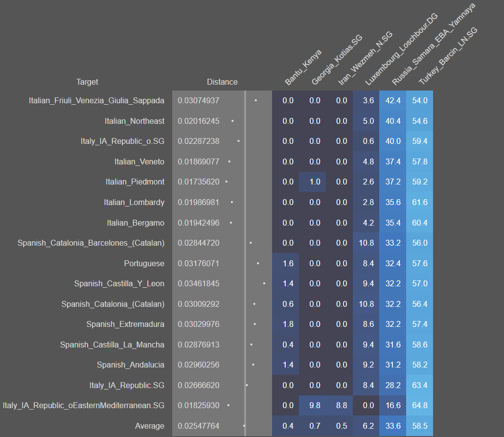The image size is (504, 437).
Task: Click the Average 58.5 Turkey_Barcin cell
Action: [420, 426]
